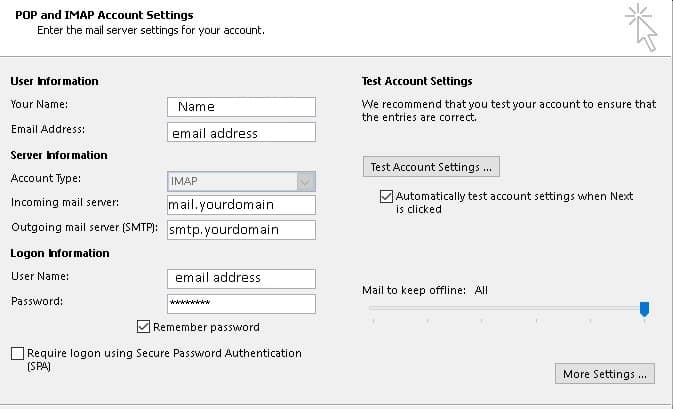Open the Account Type dropdown arrow
The height and width of the screenshot is (409, 673).
[x=306, y=181]
